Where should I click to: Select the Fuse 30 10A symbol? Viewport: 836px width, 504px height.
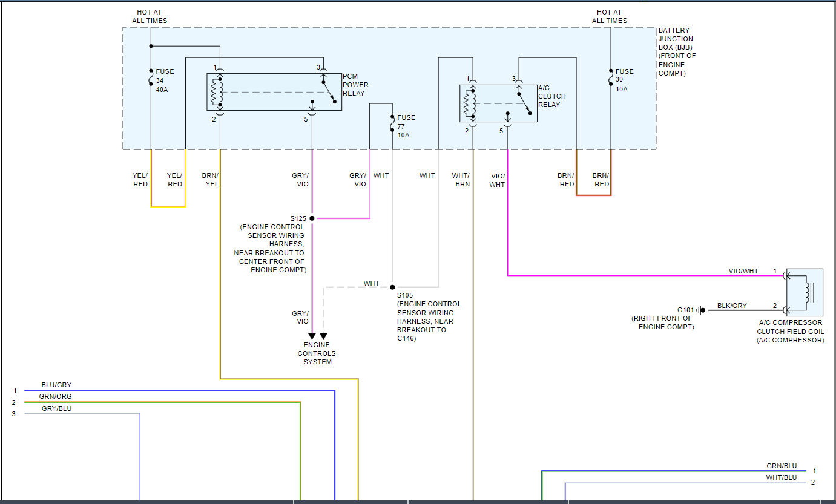click(x=611, y=79)
